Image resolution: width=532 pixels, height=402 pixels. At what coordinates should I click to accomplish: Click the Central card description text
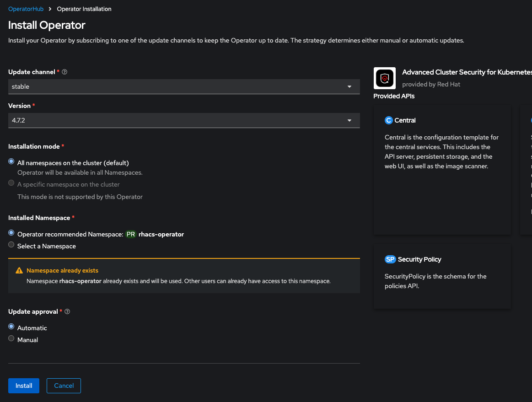[442, 152]
